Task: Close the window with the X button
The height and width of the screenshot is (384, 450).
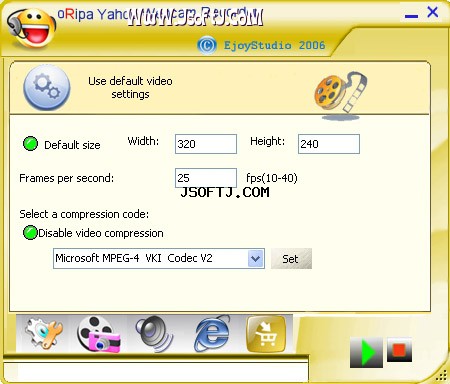Action: tap(433, 12)
